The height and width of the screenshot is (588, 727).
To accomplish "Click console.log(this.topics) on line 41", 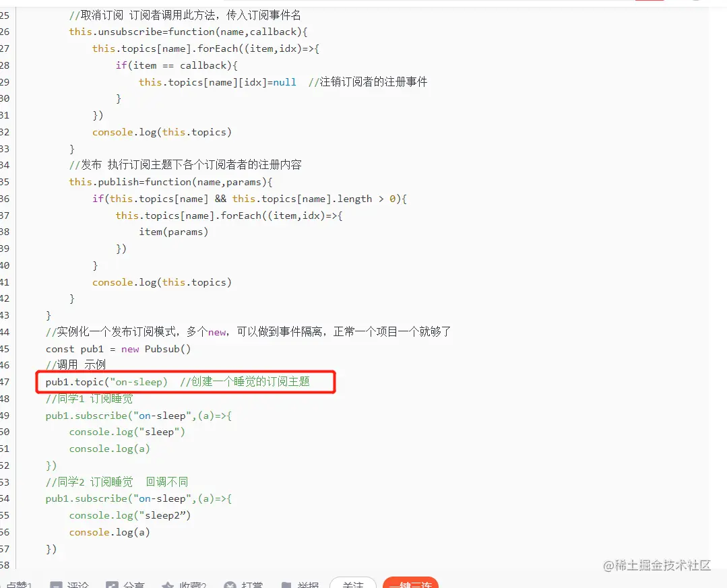I will pyautogui.click(x=162, y=282).
